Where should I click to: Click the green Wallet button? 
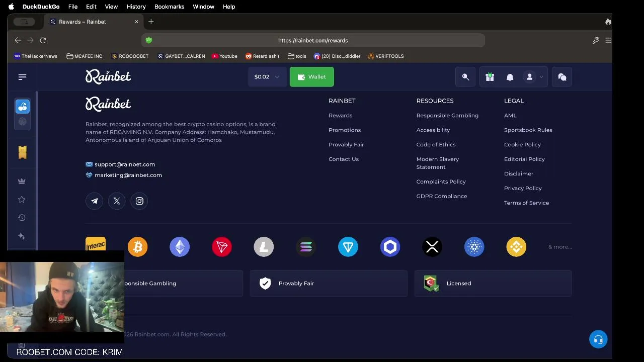point(312,77)
